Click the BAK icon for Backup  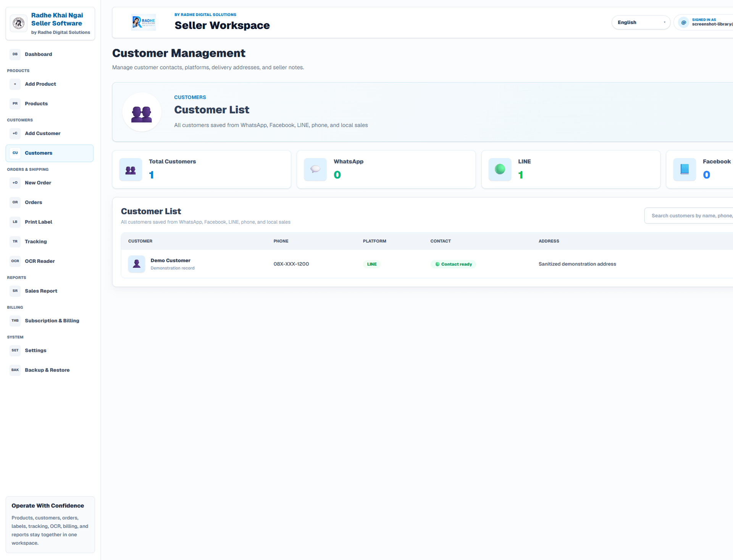click(15, 370)
